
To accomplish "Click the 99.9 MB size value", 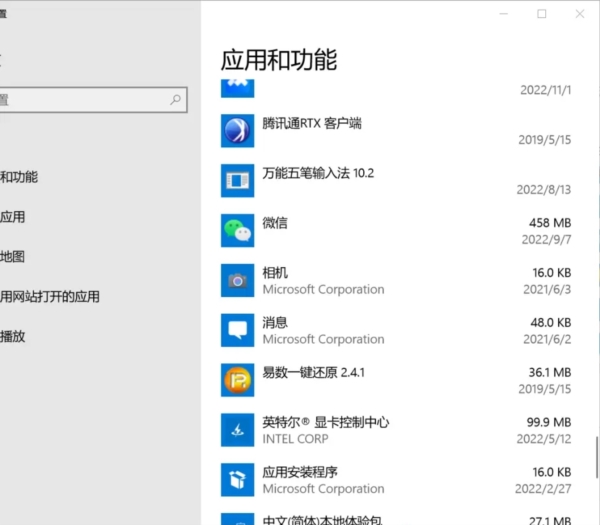I will 549,422.
